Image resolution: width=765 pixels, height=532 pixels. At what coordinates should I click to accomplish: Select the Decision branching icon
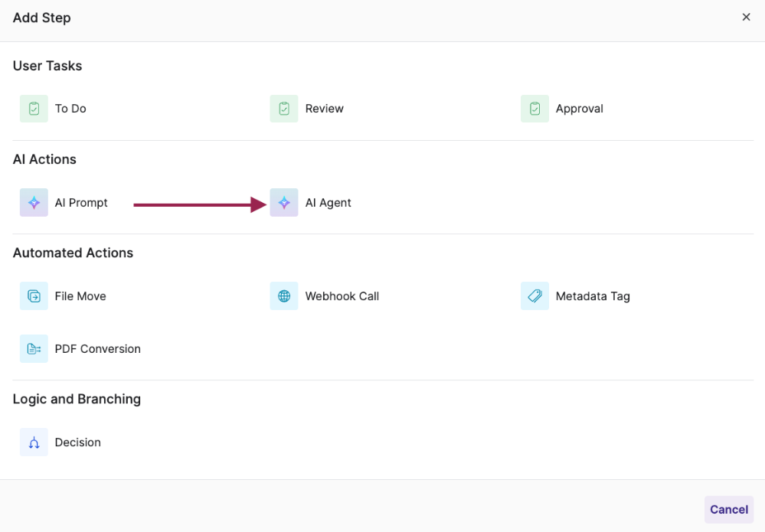34,442
